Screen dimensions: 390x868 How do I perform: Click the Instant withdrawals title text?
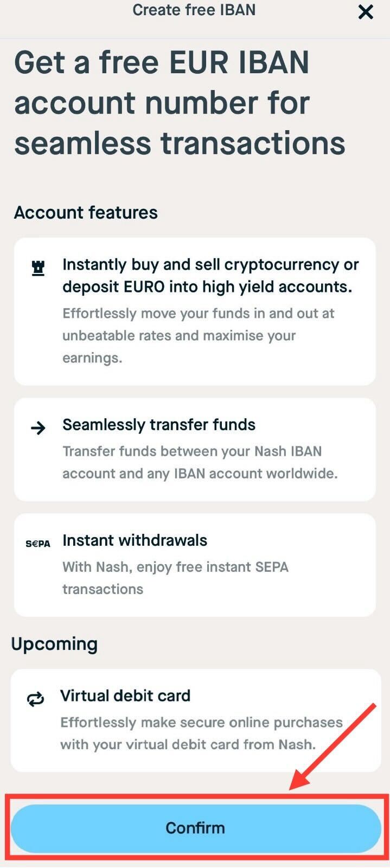(135, 540)
